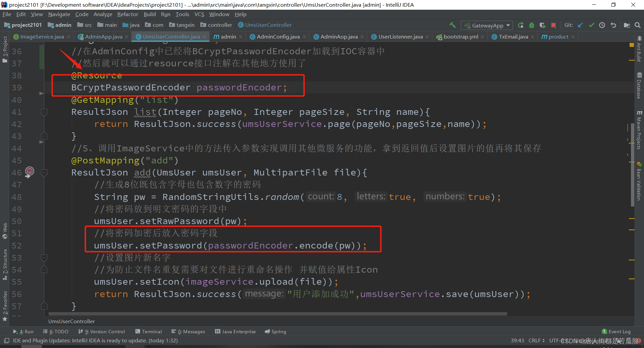Stop the running process with red square
The image size is (644, 348).
pyautogui.click(x=554, y=25)
